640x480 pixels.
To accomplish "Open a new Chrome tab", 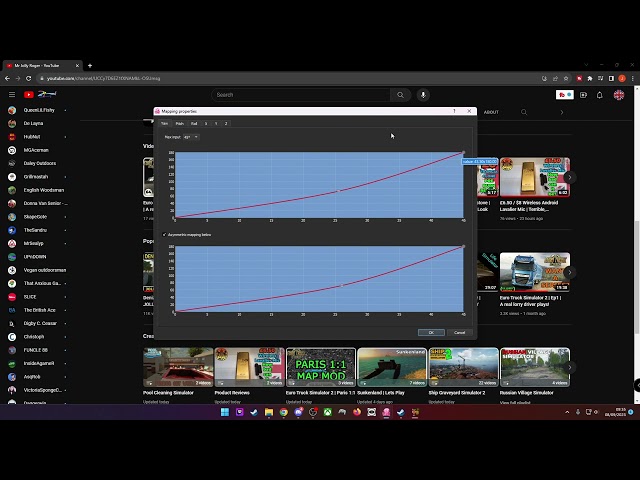I will pyautogui.click(x=90, y=65).
